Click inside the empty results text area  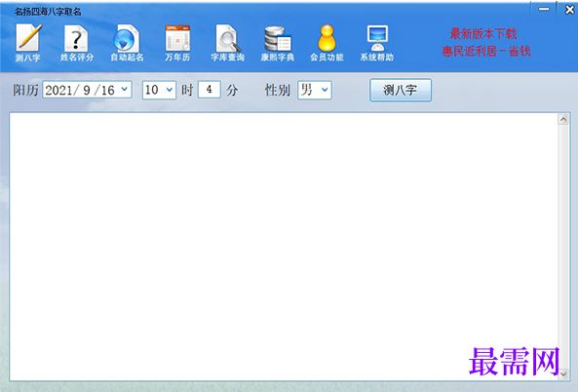[283, 247]
